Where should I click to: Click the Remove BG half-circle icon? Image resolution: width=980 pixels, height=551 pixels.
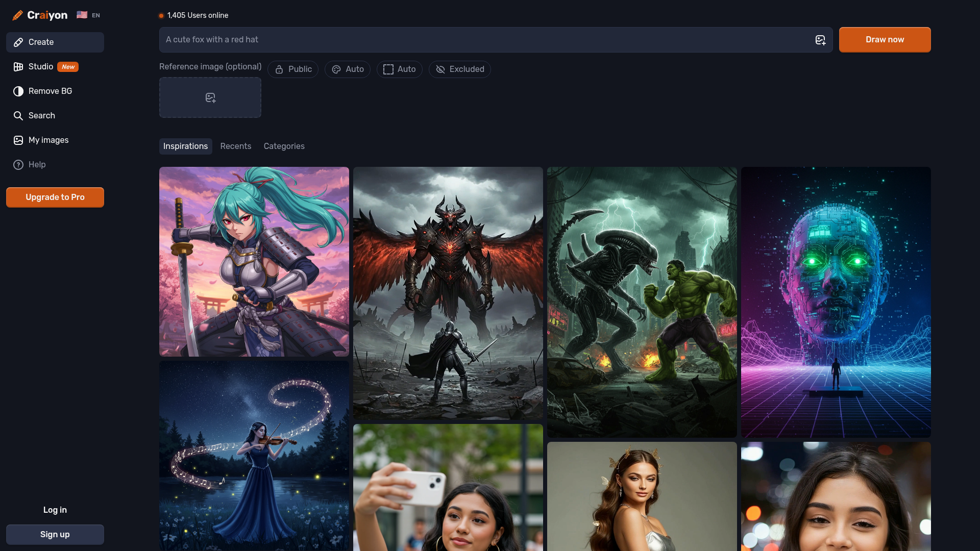[18, 91]
